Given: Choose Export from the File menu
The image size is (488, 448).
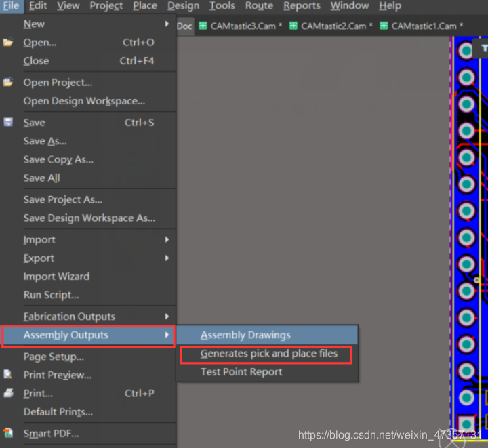Looking at the screenshot, I should click(88, 258).
